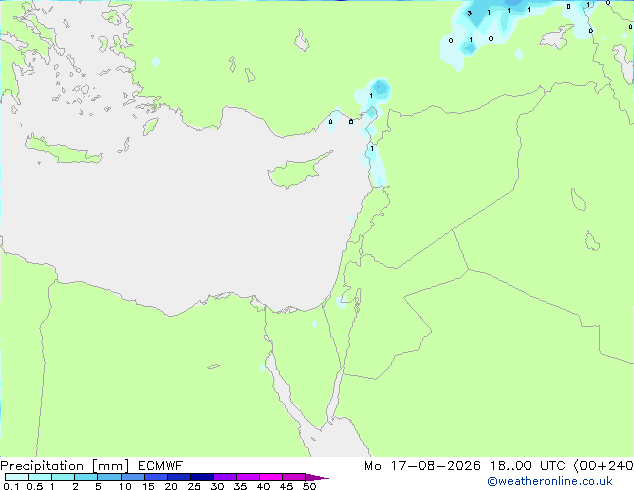634x490 pixels.
Task: Click the legend swatch between 1 and 2
Action: tap(63, 477)
